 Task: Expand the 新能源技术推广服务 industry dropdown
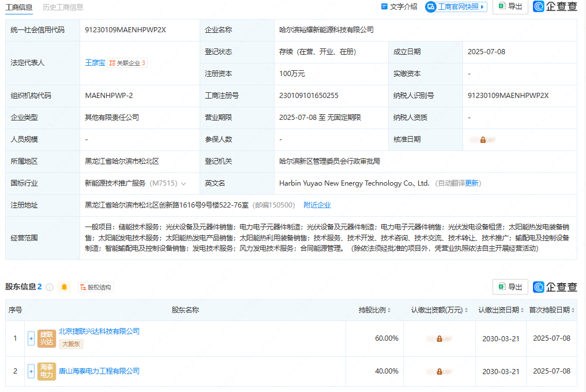[x=183, y=183]
